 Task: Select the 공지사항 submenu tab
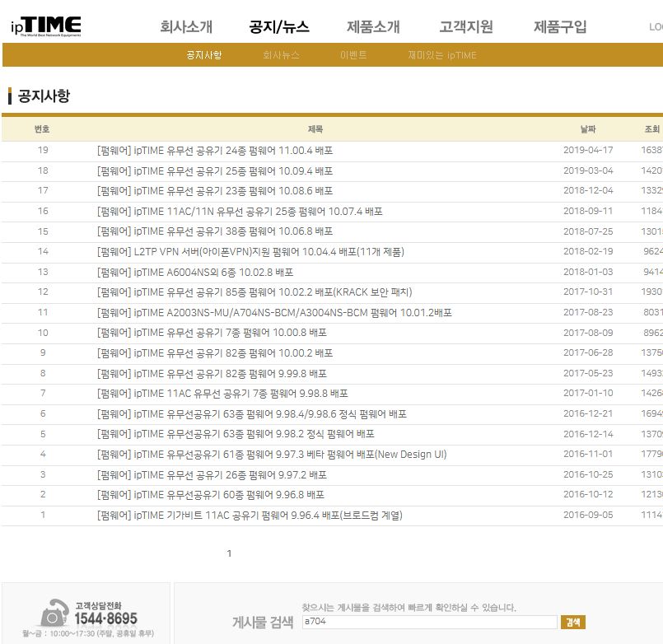point(204,55)
